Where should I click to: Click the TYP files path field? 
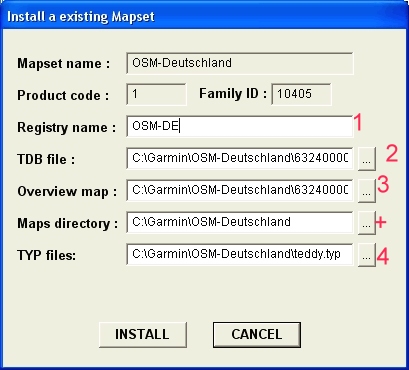240,254
